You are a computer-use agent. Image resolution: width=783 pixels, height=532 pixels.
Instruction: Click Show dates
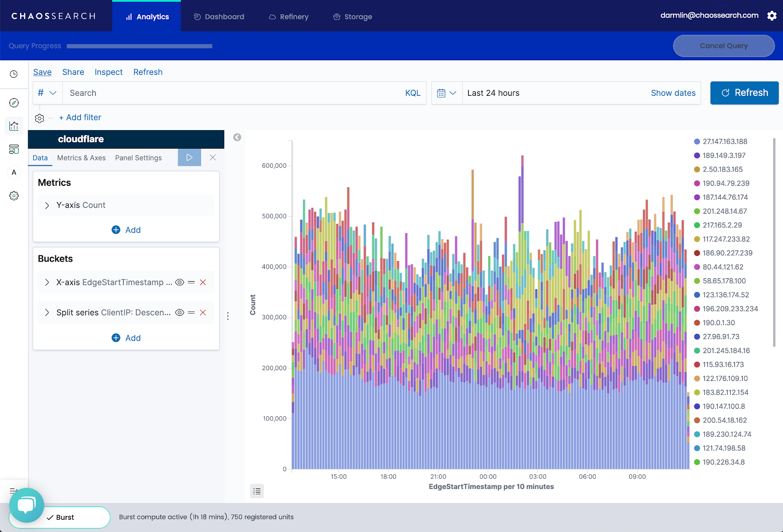(673, 93)
